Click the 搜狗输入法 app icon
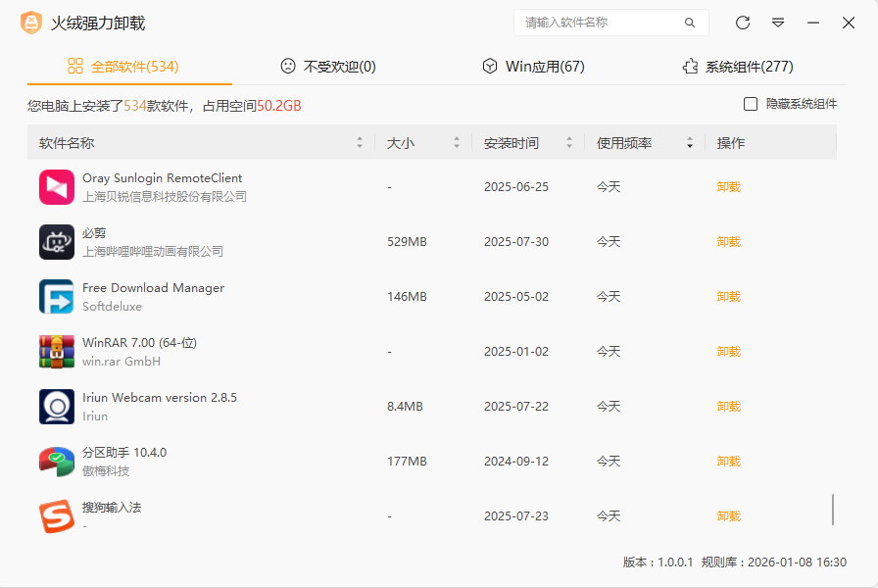The height and width of the screenshot is (588, 878). point(56,515)
